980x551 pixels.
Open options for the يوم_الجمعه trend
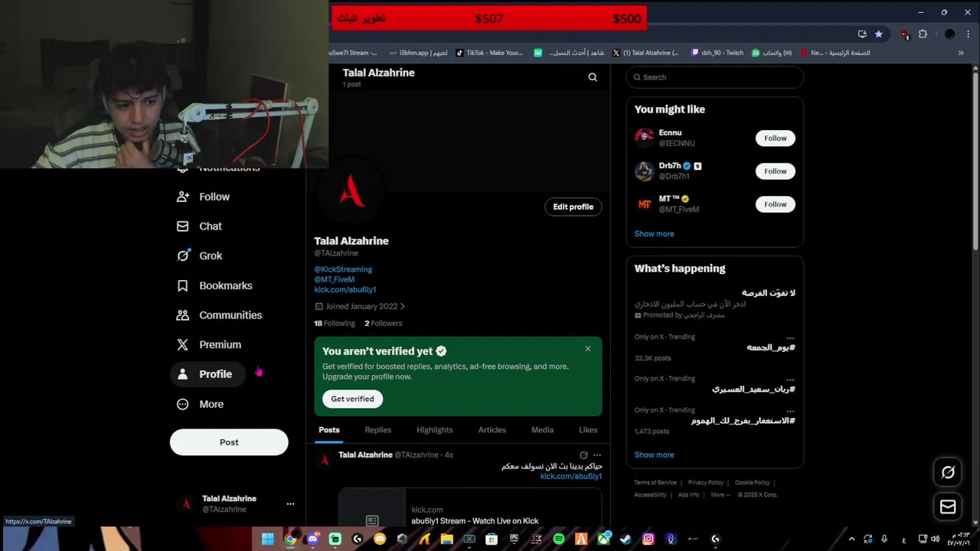[x=790, y=337]
